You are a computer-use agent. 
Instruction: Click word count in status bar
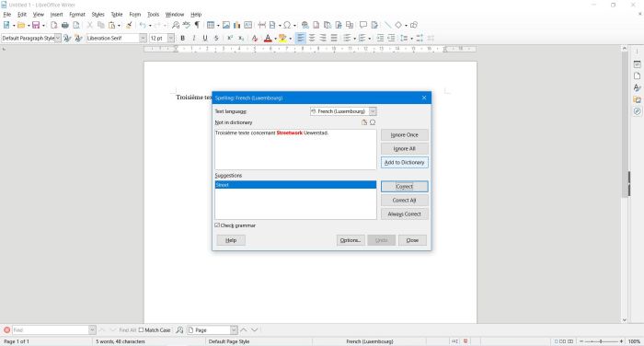pyautogui.click(x=121, y=341)
